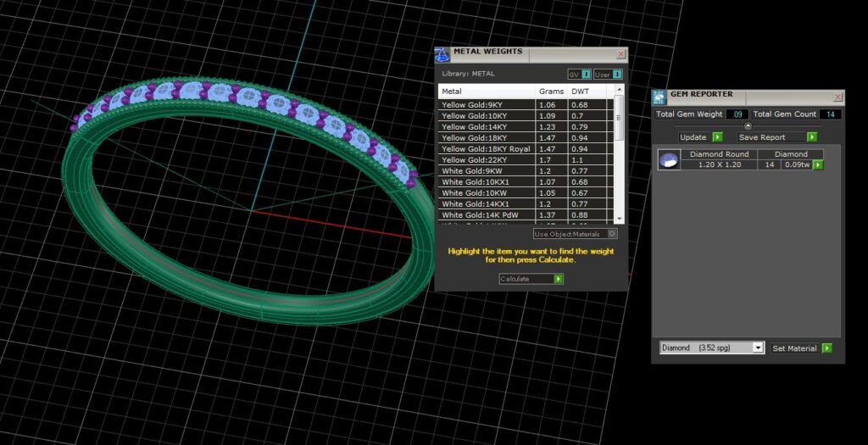The width and height of the screenshot is (868, 445).
Task: Click green arrow beside Save Report
Action: click(812, 137)
